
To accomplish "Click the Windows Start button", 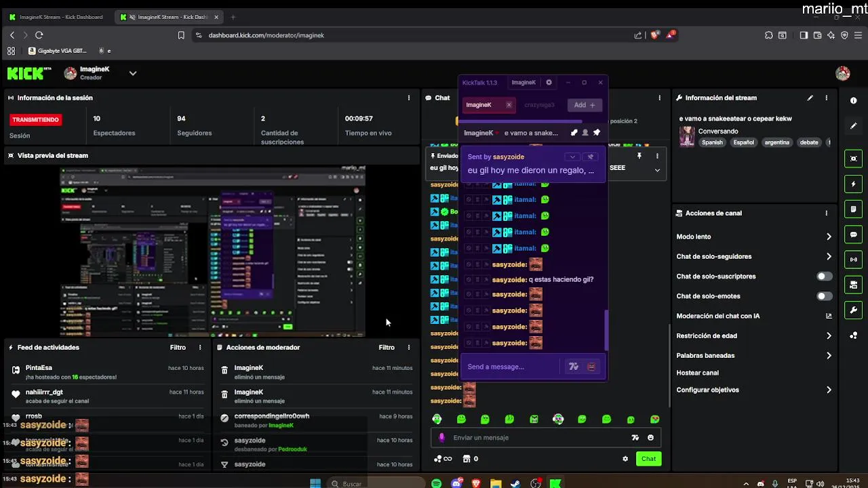I will [315, 483].
